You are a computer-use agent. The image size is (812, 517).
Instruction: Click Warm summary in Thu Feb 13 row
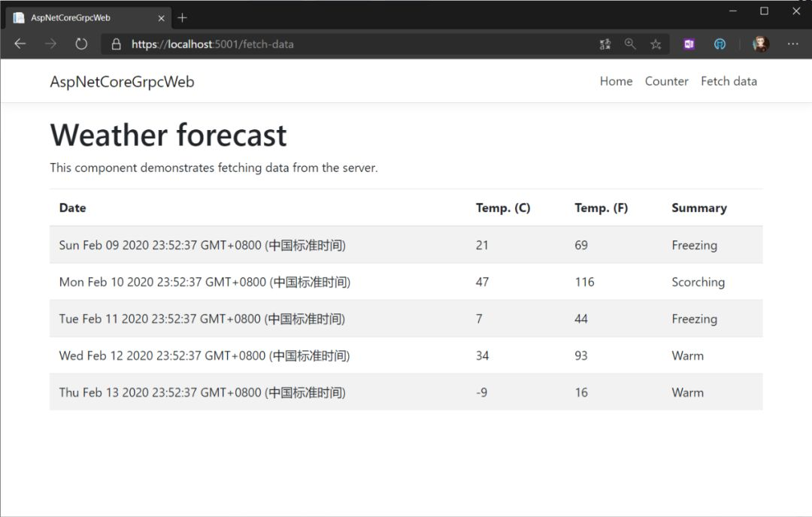click(688, 393)
